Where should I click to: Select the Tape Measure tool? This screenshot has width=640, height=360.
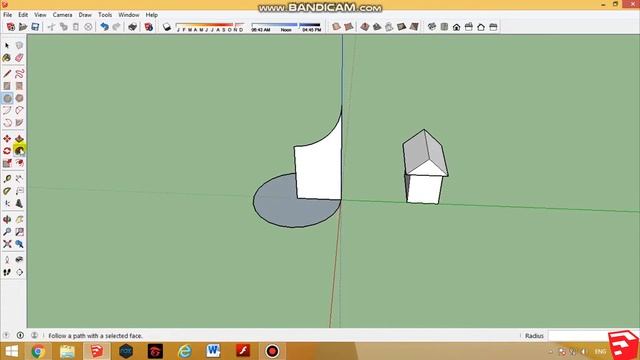point(7,179)
